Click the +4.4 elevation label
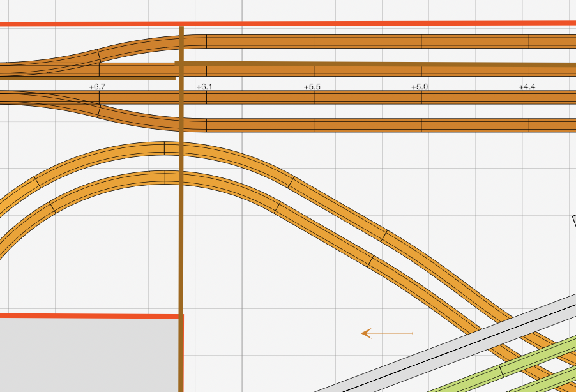This screenshot has height=392, width=576. pyautogui.click(x=527, y=87)
